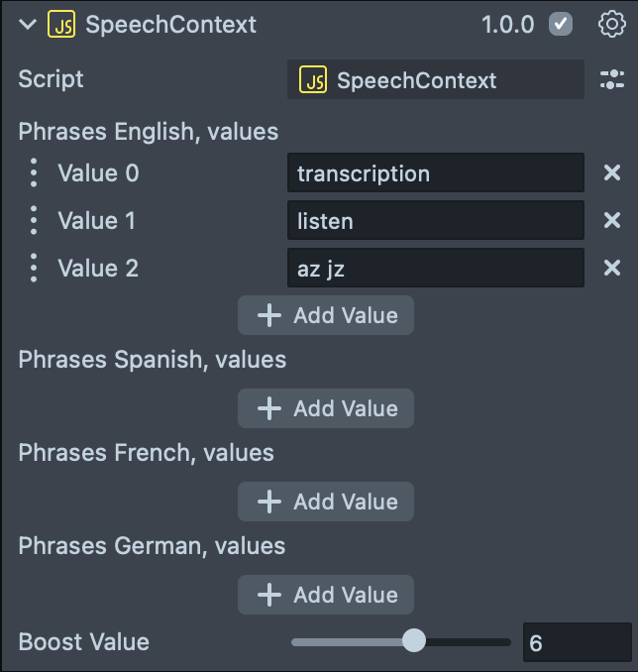Click the listen text field
The image size is (638, 672).
(x=435, y=220)
